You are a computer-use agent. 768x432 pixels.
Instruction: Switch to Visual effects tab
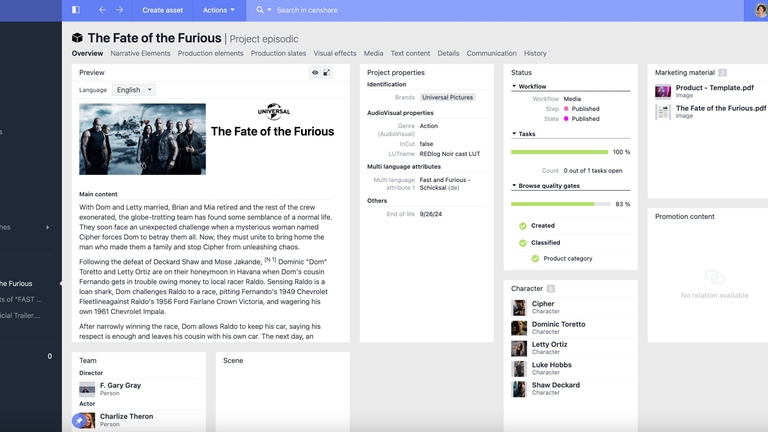click(x=335, y=53)
